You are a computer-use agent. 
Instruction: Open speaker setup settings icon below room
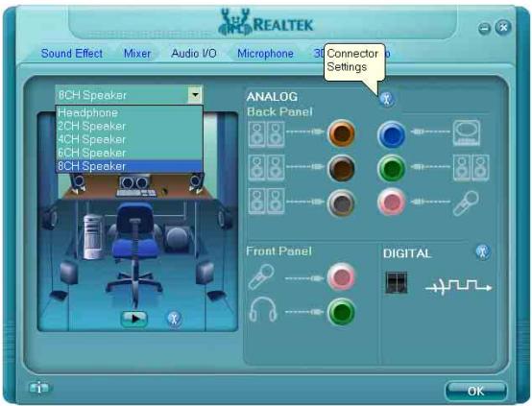(174, 319)
